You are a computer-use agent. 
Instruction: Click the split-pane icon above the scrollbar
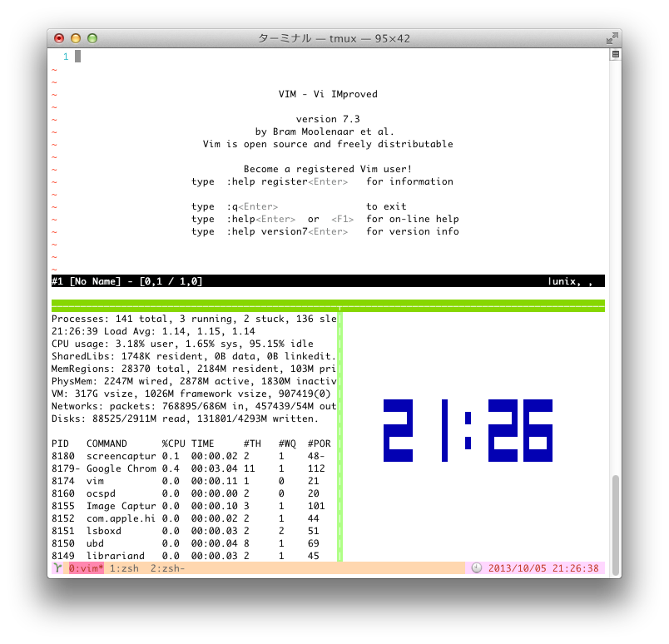click(x=615, y=54)
